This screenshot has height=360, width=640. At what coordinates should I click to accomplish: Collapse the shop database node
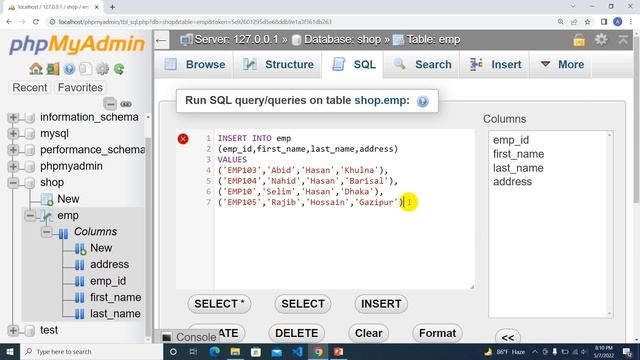click(x=13, y=183)
